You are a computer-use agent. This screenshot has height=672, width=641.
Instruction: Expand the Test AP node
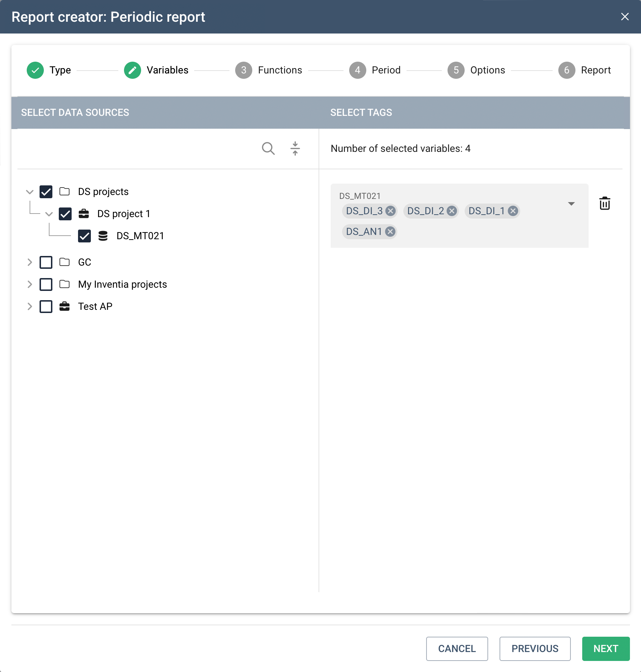pos(30,307)
